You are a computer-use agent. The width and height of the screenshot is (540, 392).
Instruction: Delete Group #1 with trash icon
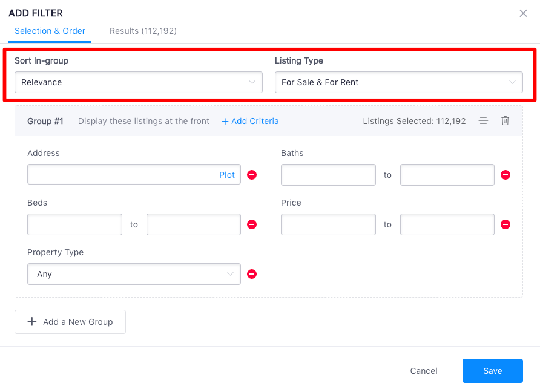point(505,121)
